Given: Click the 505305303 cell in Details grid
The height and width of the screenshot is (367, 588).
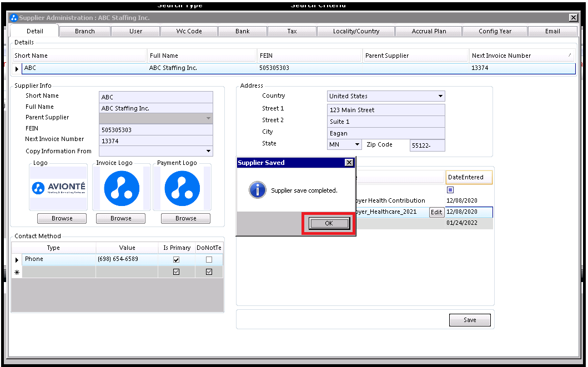Looking at the screenshot, I should coord(309,68).
